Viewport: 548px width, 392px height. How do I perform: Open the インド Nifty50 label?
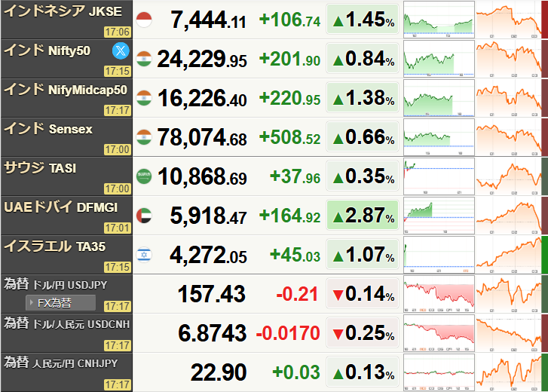(47, 51)
